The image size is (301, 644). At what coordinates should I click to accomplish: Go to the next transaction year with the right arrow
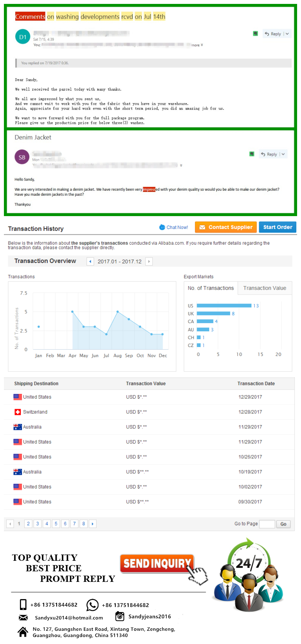[149, 261]
